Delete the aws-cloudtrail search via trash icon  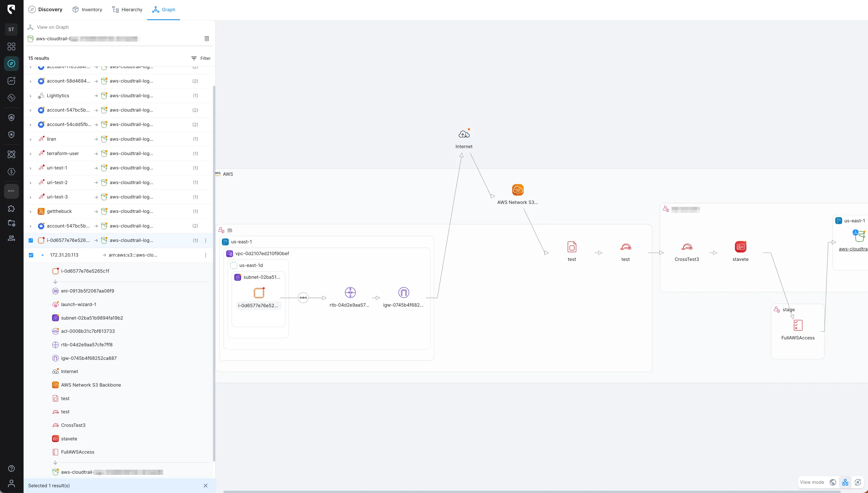click(207, 39)
